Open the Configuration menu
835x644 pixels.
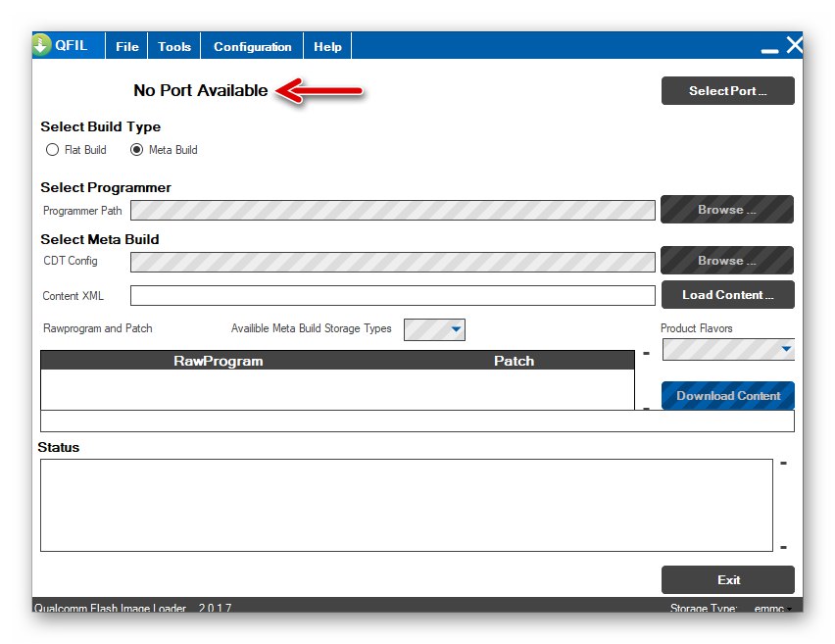click(x=253, y=46)
